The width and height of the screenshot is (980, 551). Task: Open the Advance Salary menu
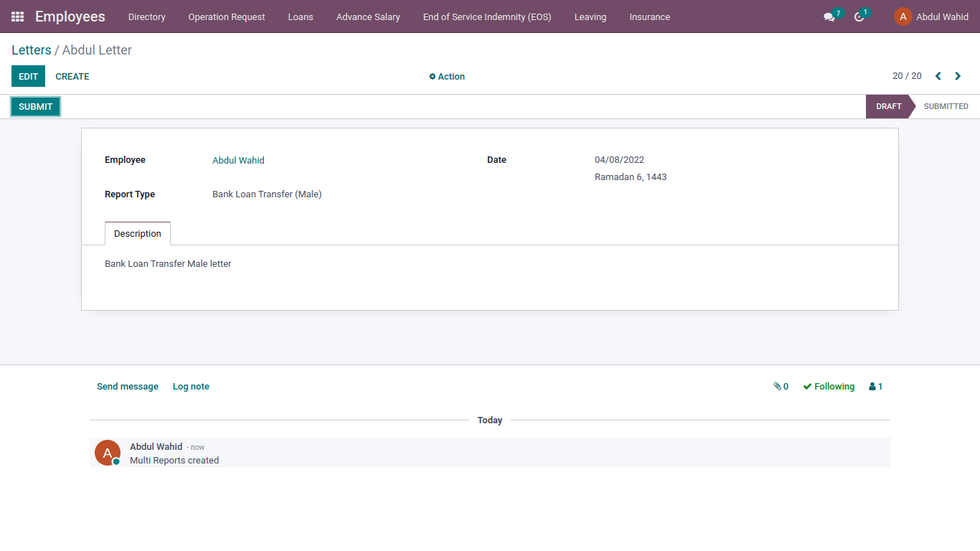(x=368, y=17)
